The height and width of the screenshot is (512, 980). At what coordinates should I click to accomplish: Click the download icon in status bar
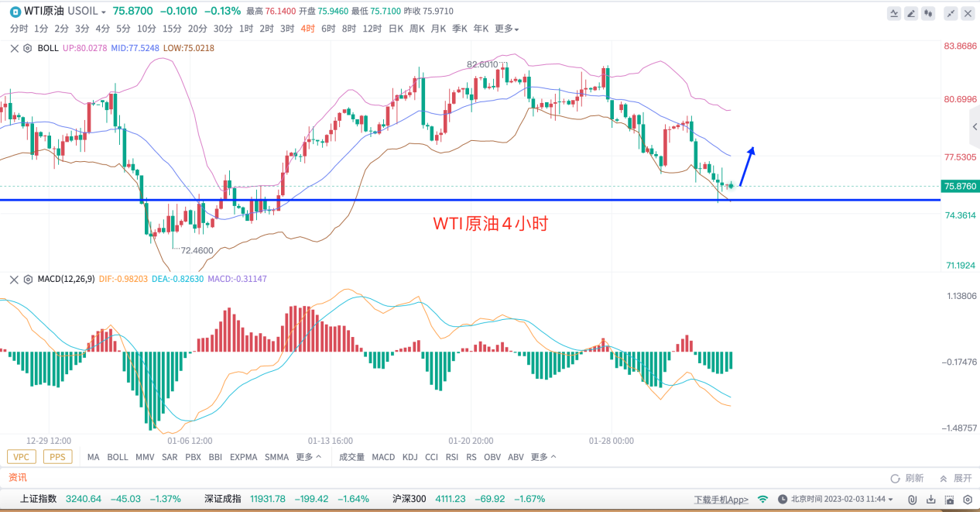(x=932, y=500)
